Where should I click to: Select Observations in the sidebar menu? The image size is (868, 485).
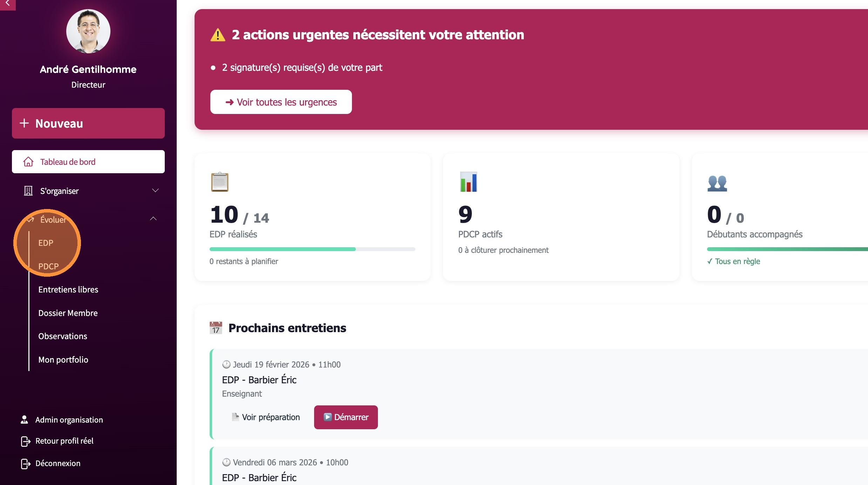tap(63, 336)
